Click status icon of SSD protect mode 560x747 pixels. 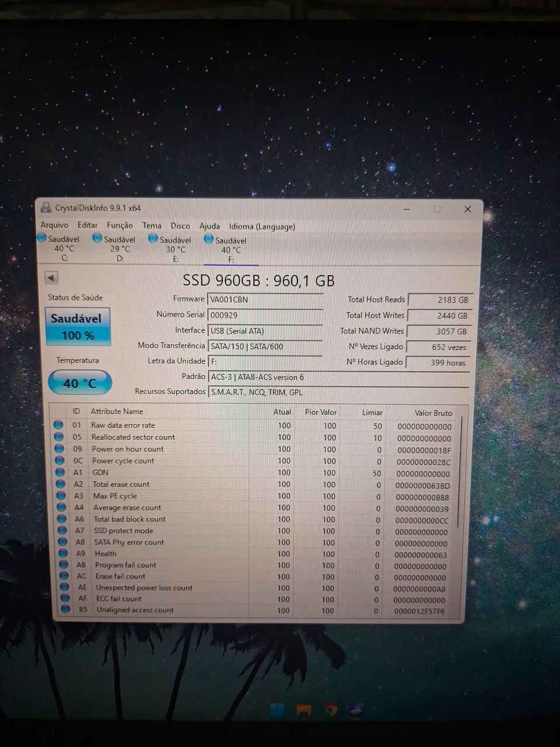63,530
